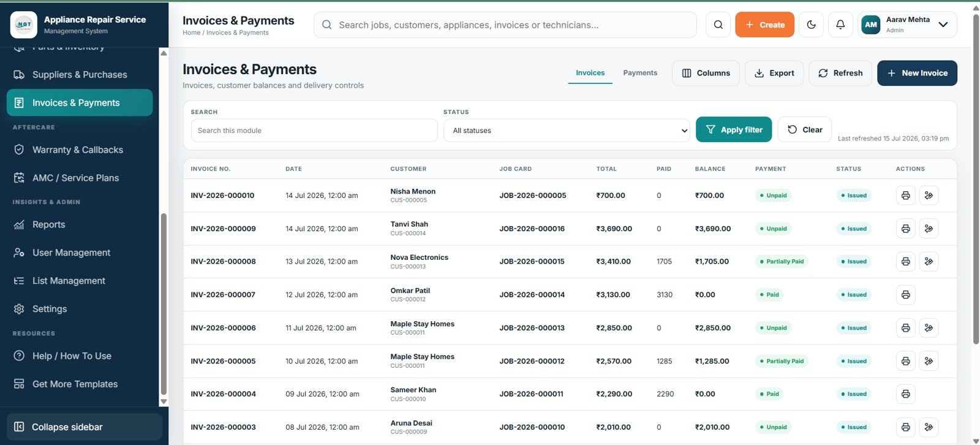Screen dimensions: 980x445
Task: Open Invoices & Payments sidebar item
Action: click(80, 103)
